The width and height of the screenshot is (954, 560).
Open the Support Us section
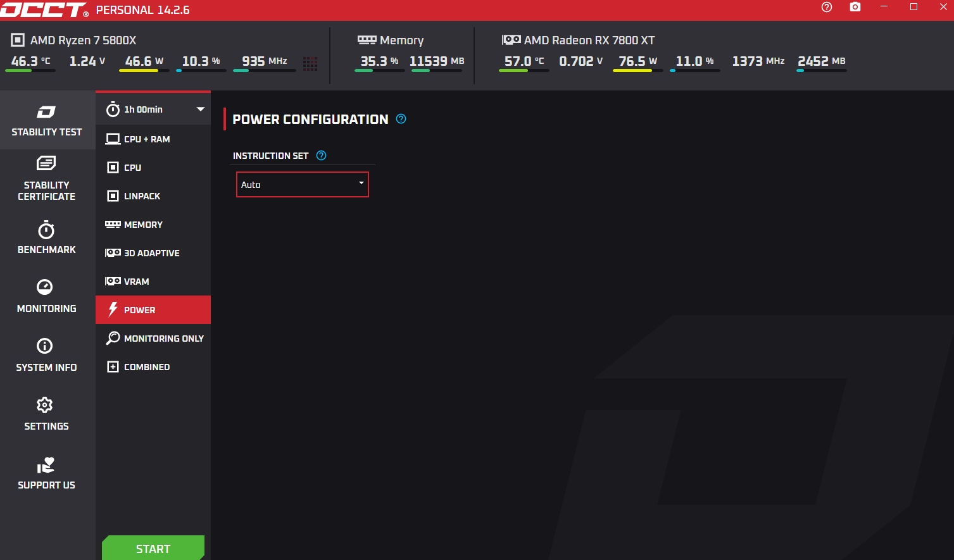47,473
